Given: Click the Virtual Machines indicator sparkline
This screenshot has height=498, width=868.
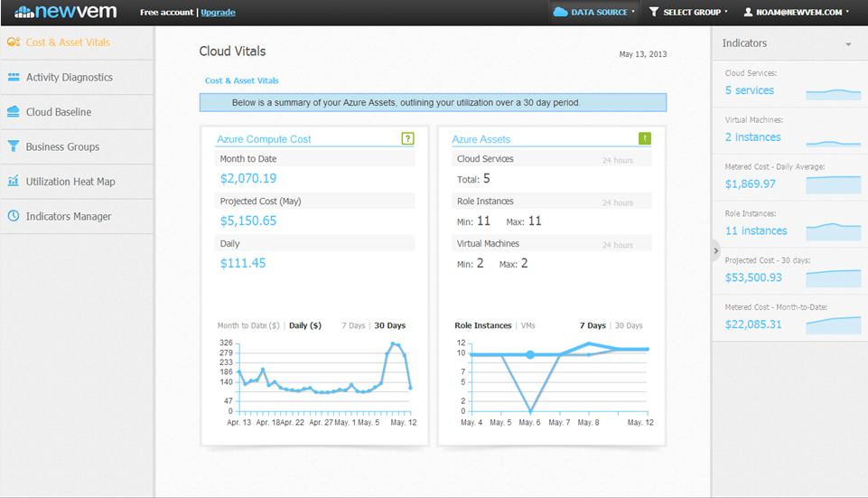Looking at the screenshot, I should 833,143.
